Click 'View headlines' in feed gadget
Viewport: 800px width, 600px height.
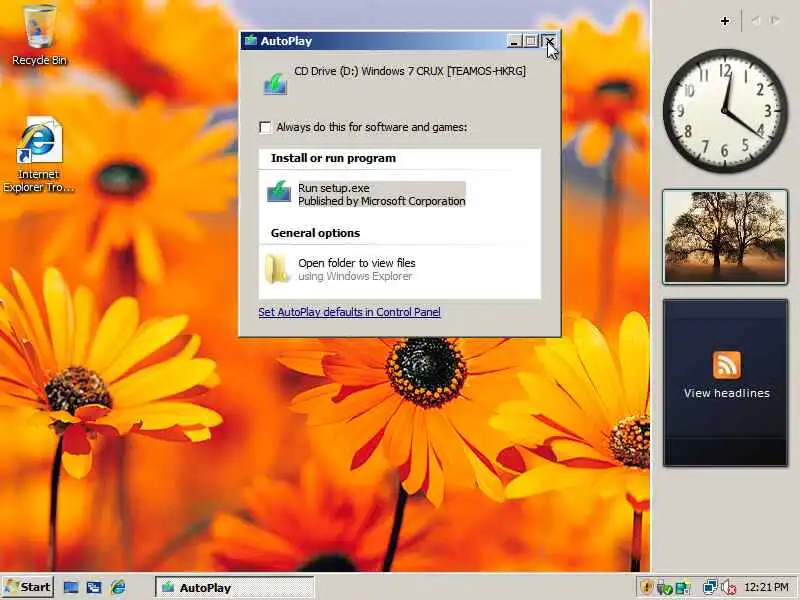pyautogui.click(x=727, y=393)
